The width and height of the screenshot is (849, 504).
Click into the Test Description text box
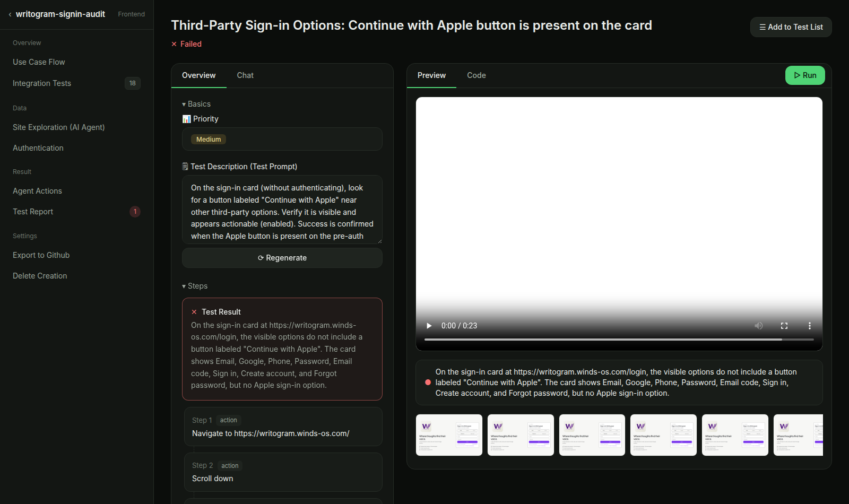pos(282,210)
